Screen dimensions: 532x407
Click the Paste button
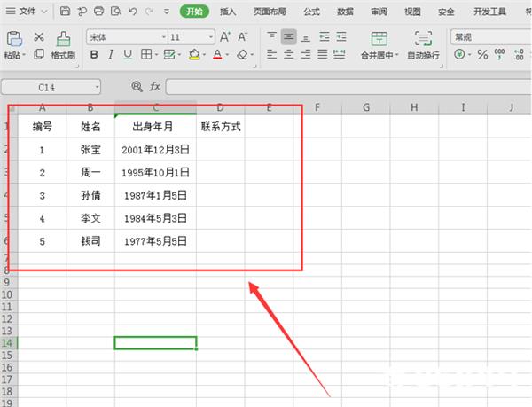coord(14,45)
